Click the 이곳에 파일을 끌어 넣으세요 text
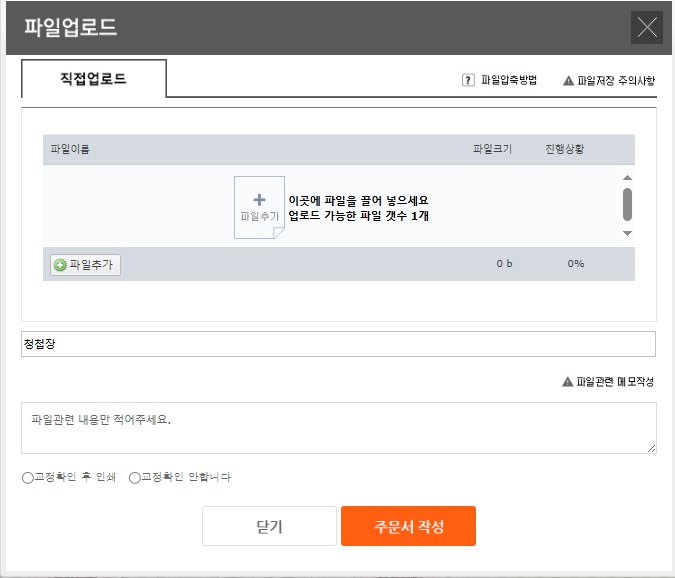Viewport: 675px width, 578px height. (x=358, y=201)
